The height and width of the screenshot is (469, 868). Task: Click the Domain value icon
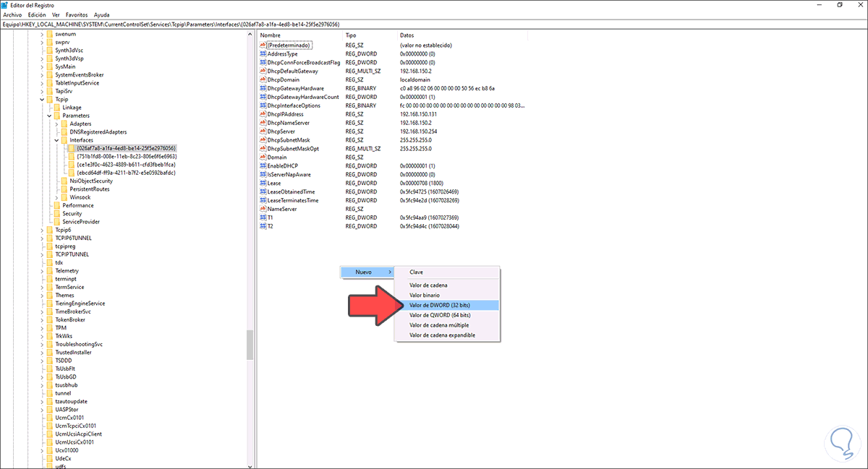coord(263,157)
